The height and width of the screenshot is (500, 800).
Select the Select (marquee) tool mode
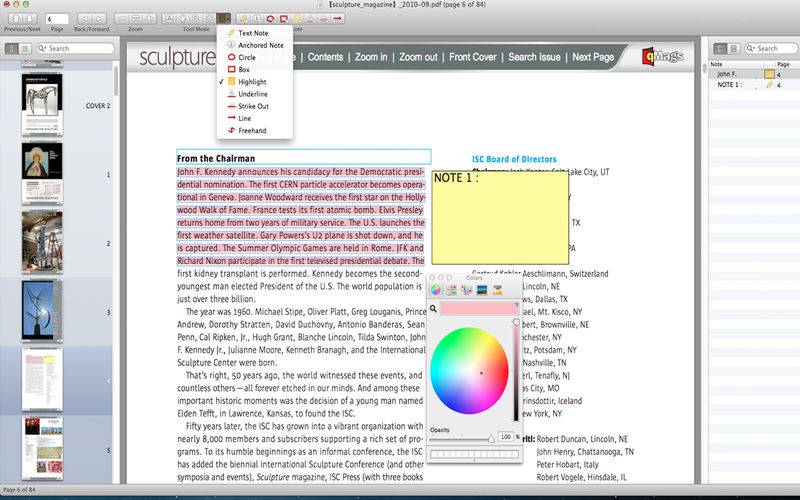209,19
